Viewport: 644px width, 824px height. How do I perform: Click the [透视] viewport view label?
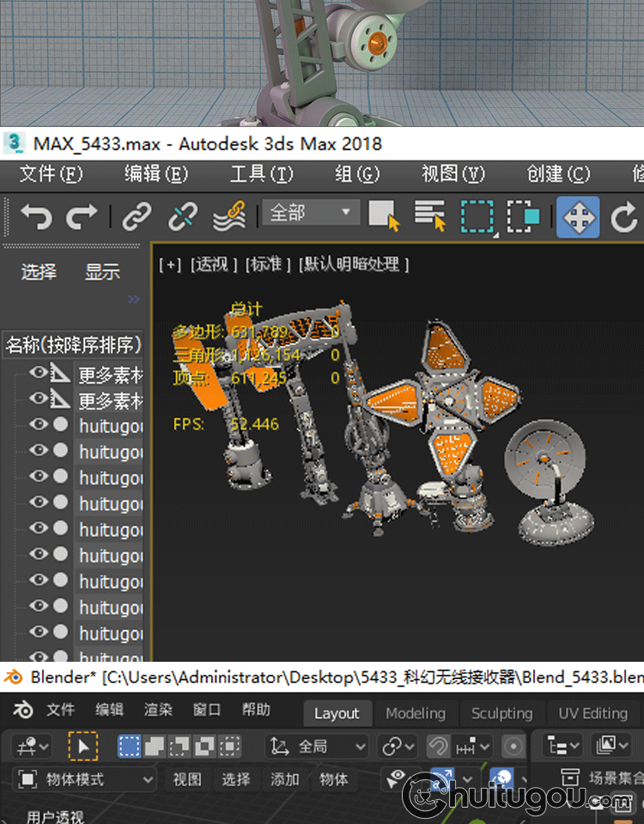214,264
